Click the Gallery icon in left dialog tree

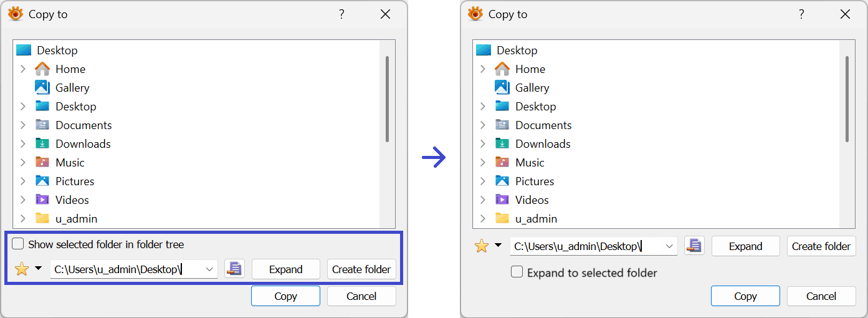(x=42, y=87)
